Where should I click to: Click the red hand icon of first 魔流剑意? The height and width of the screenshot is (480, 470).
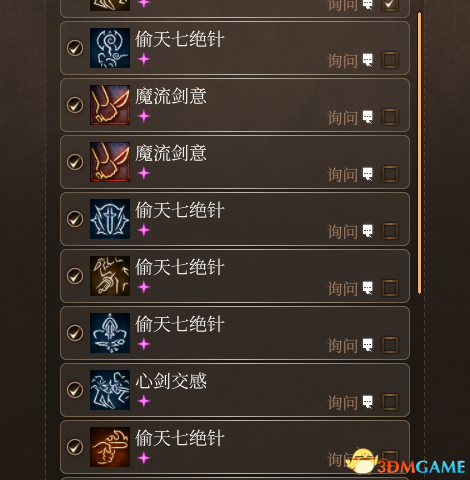tap(110, 105)
